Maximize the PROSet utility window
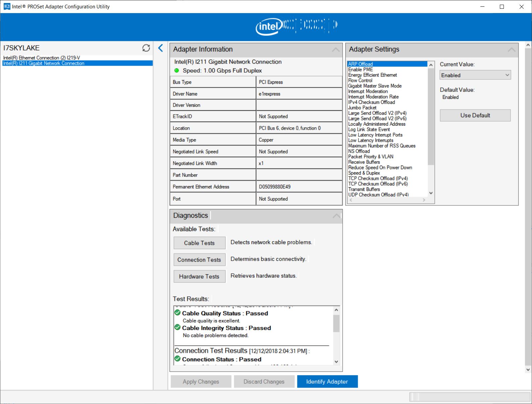 (502, 7)
